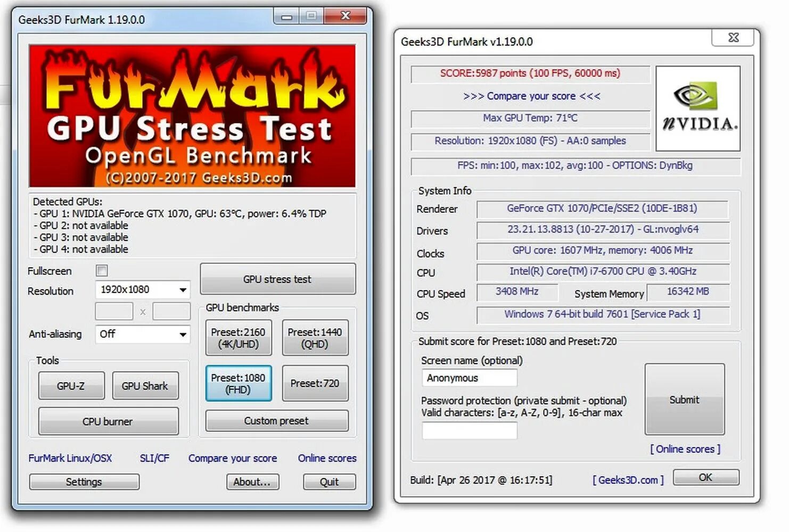Image resolution: width=789 pixels, height=532 pixels.
Task: Click the SCORE:5987 points field
Action: point(530,73)
